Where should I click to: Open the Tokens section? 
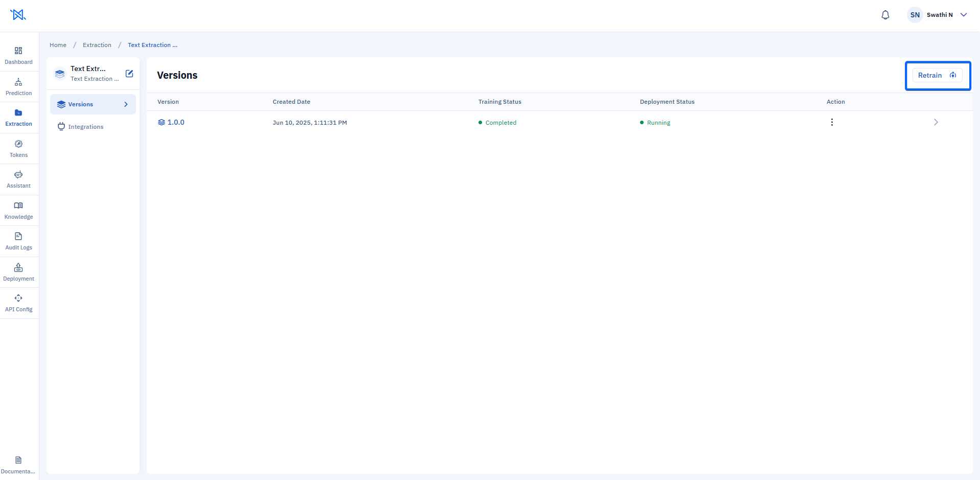[x=18, y=149]
